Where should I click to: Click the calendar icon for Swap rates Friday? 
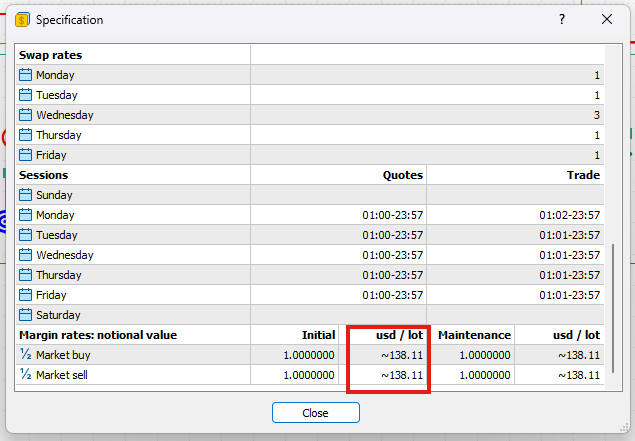(x=25, y=155)
